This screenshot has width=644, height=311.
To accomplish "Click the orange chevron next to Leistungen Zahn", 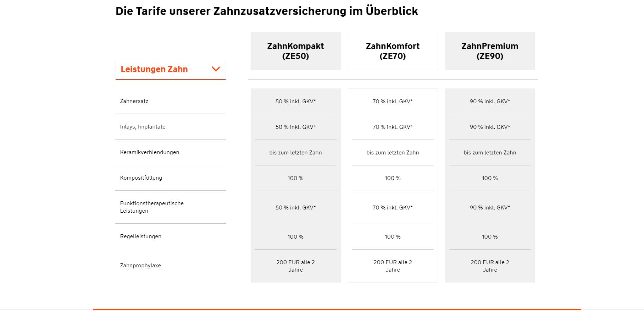I will [x=216, y=69].
